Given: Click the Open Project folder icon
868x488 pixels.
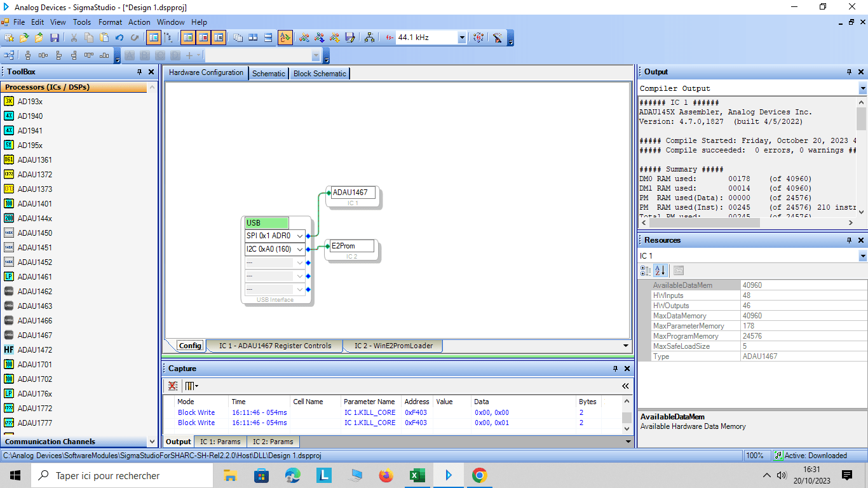Looking at the screenshot, I should [24, 37].
